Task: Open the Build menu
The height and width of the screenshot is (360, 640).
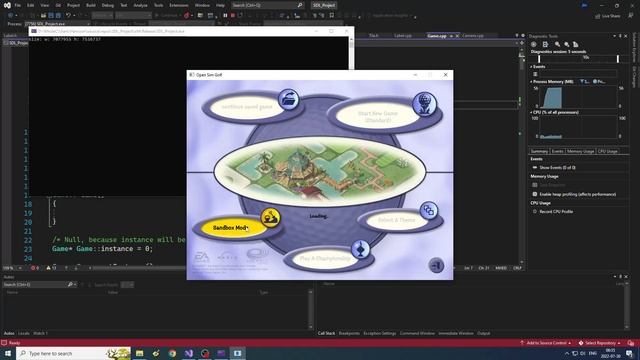Action: [x=91, y=5]
